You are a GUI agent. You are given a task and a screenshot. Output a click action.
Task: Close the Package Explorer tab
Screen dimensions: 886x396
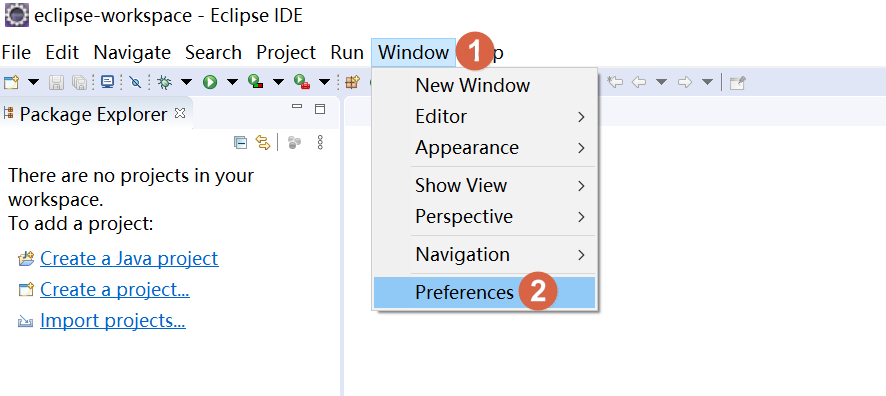pyautogui.click(x=180, y=114)
